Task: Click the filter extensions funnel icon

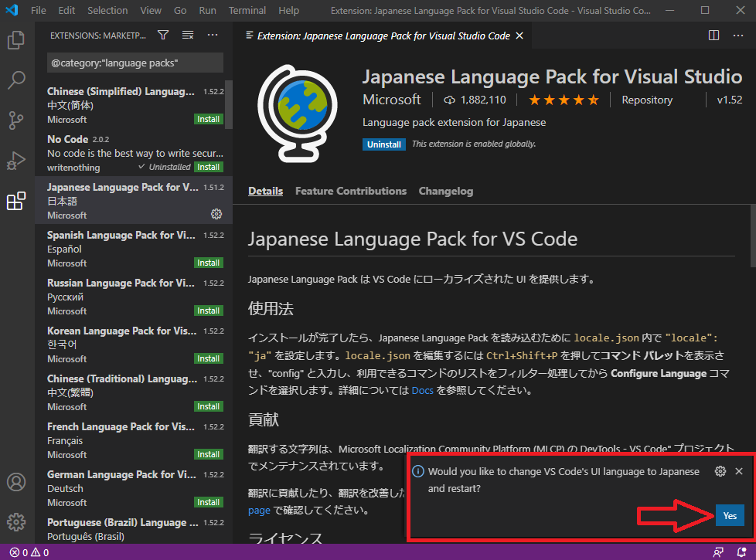Action: tap(163, 35)
